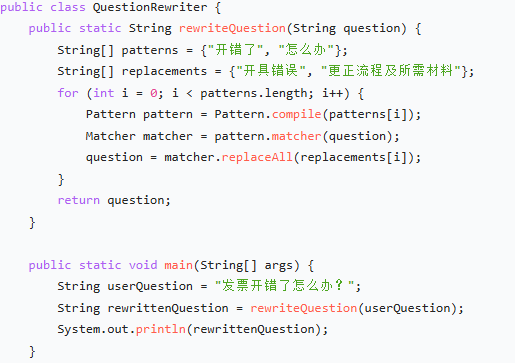The image size is (515, 363).
Task: Click the replaceAll method call
Action: (257, 157)
